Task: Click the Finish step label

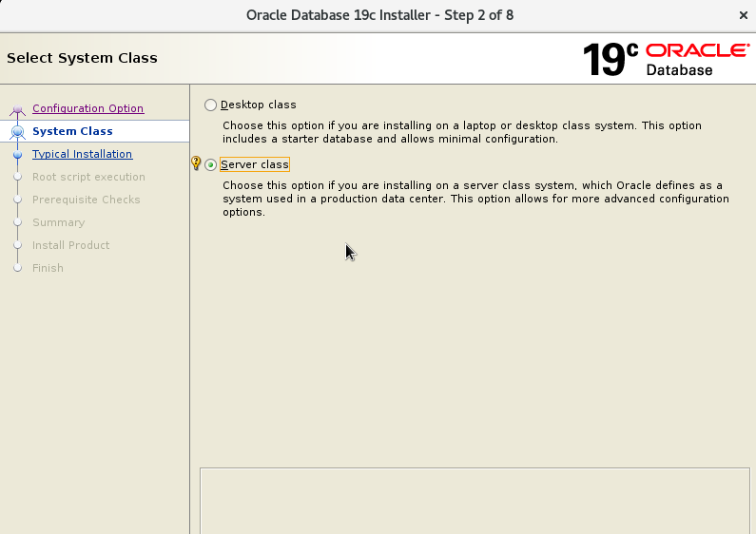Action: tap(48, 268)
